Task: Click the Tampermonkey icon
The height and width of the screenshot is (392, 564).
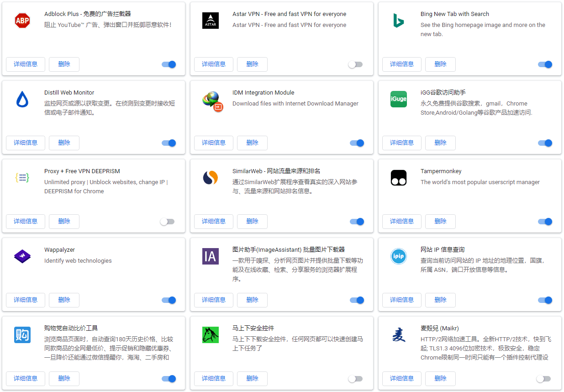Action: coord(399,178)
